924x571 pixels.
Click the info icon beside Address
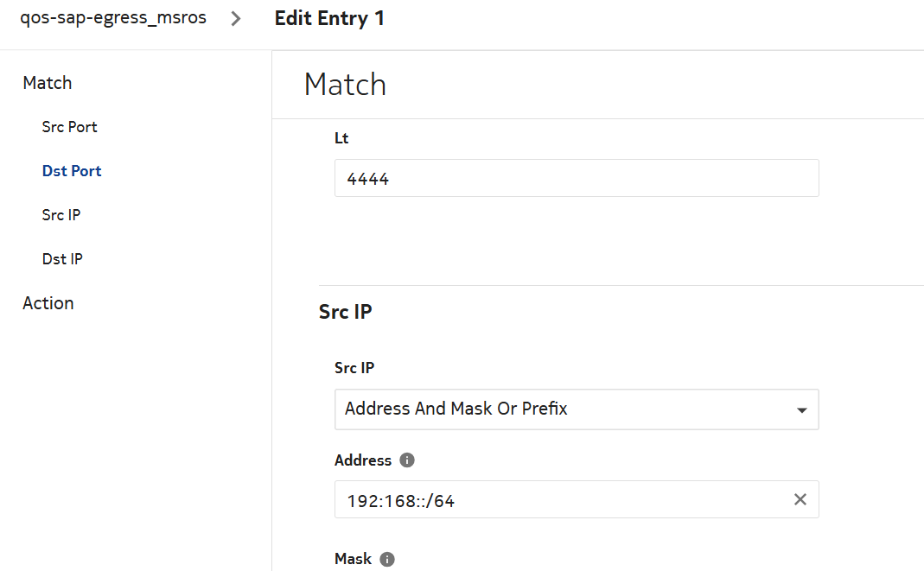(x=408, y=460)
